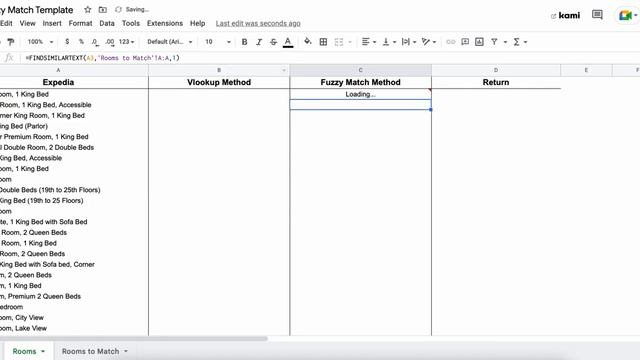Viewport: 640px width, 360px height.
Task: Insert a comment from toolbar
Action: (x=465, y=42)
